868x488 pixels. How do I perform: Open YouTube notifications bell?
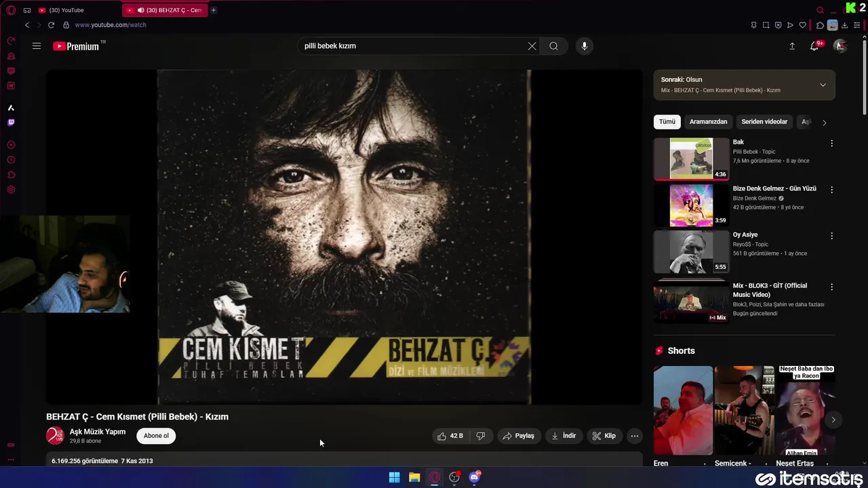[814, 46]
